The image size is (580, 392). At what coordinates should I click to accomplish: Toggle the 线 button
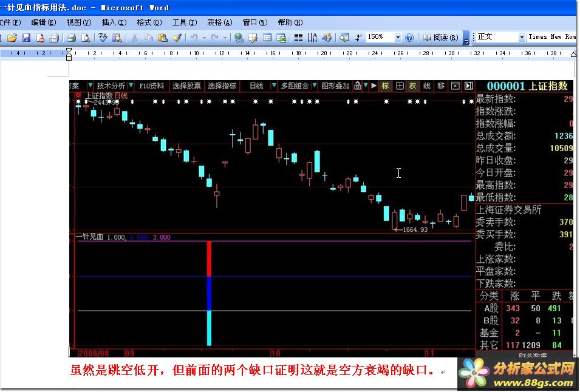point(426,86)
